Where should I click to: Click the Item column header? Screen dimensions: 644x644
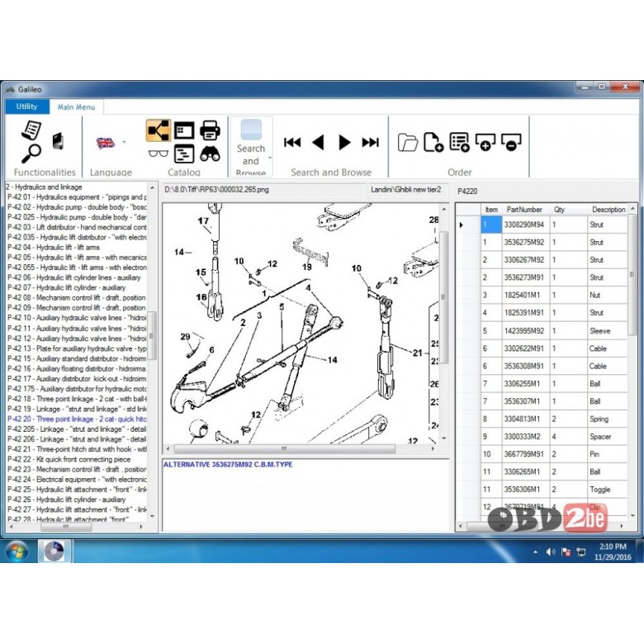click(491, 210)
